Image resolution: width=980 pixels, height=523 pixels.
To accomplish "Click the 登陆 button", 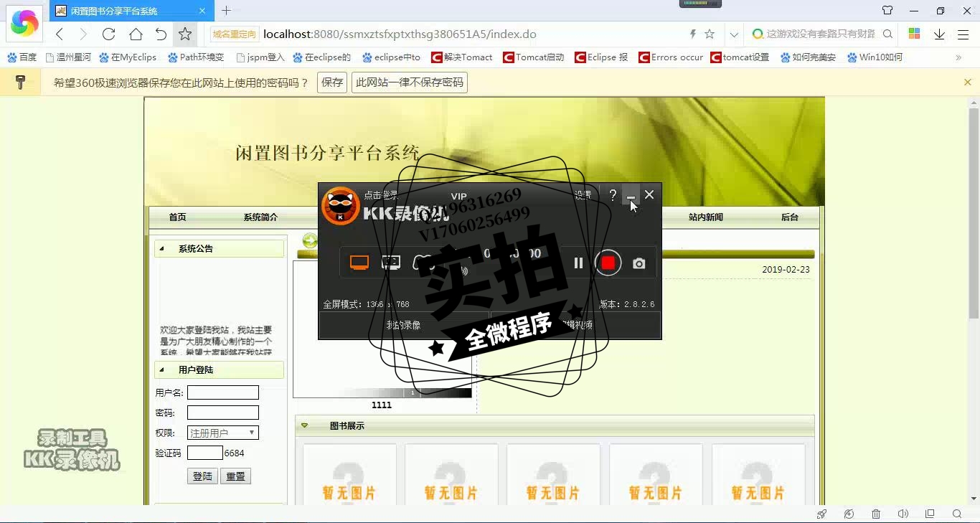I will coord(203,476).
